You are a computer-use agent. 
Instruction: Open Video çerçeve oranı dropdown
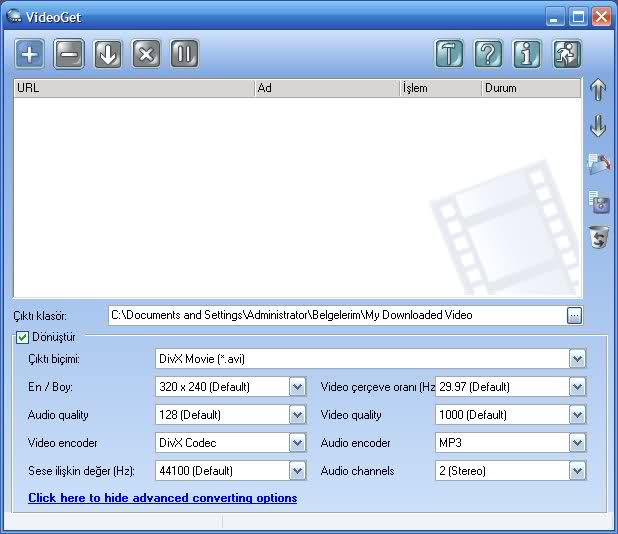pyautogui.click(x=577, y=387)
